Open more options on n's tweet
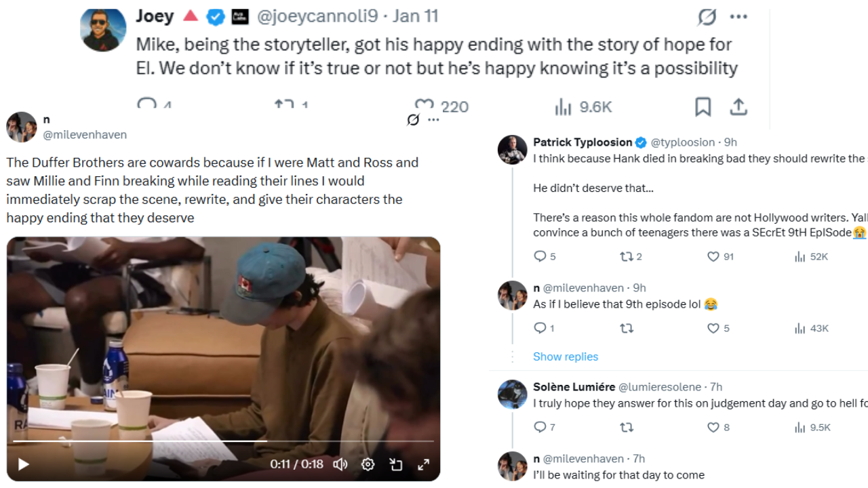This screenshot has width=868, height=488. point(433,120)
